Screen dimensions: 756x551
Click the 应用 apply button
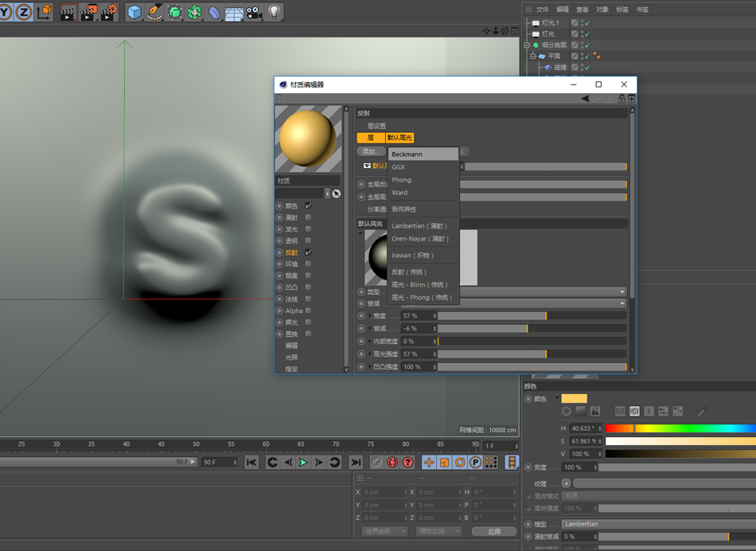point(494,531)
